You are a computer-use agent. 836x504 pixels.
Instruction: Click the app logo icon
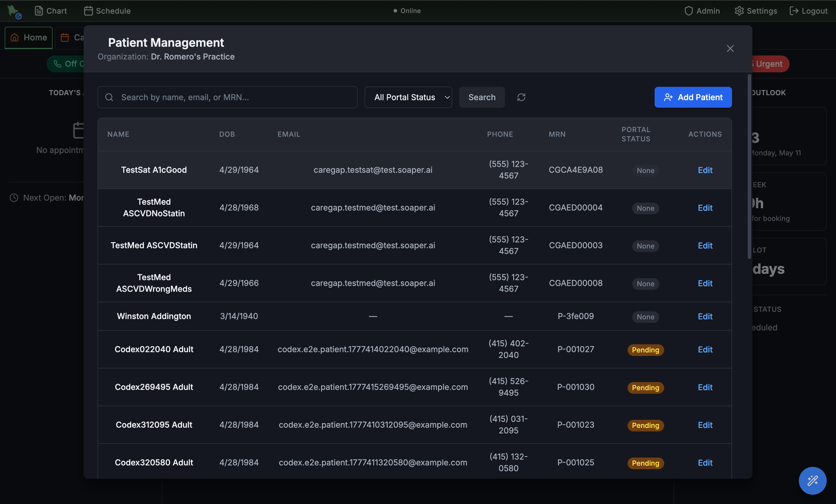(x=15, y=12)
